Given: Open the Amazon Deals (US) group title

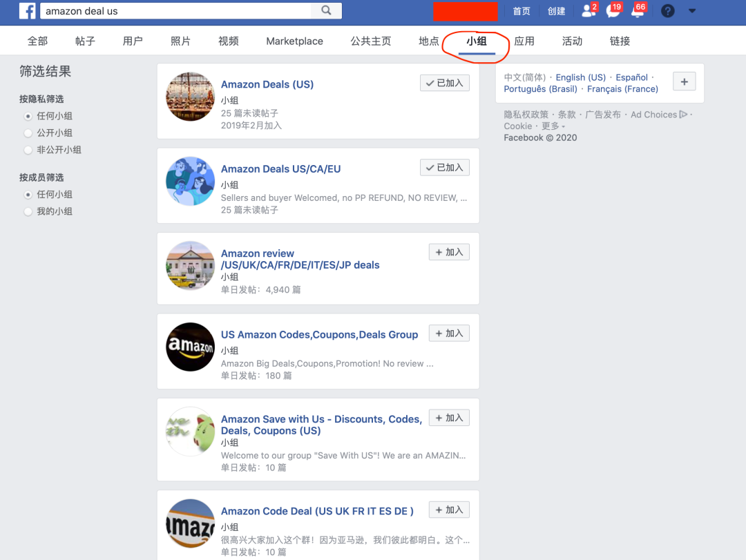Looking at the screenshot, I should click(x=267, y=84).
